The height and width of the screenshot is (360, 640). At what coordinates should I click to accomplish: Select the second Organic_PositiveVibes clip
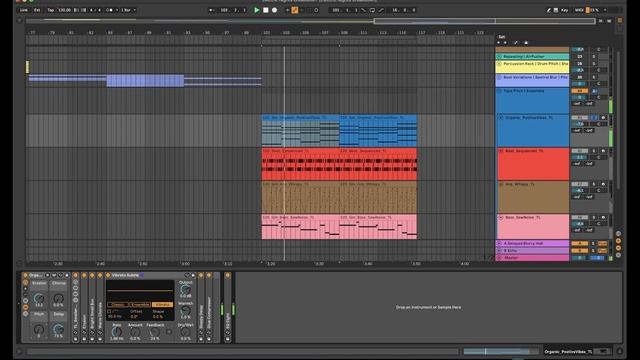click(378, 131)
